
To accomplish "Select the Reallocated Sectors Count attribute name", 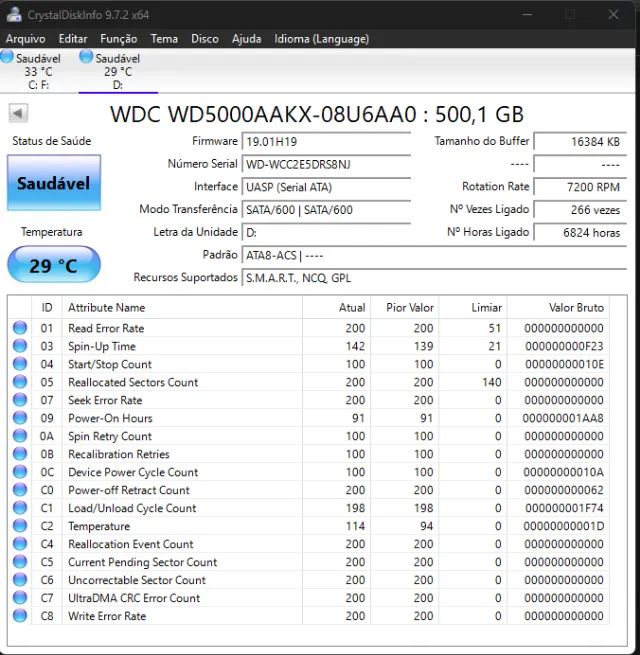I will (x=133, y=382).
